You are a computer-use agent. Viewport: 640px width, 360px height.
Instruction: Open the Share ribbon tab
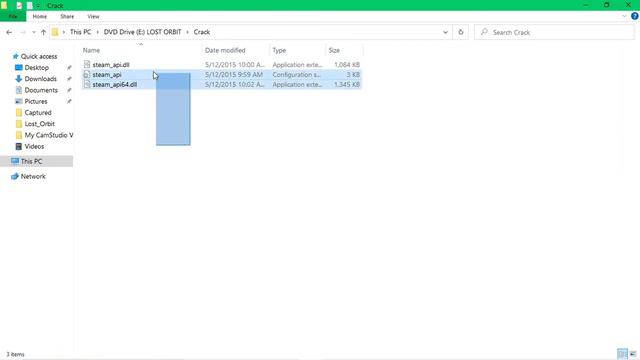(67, 16)
